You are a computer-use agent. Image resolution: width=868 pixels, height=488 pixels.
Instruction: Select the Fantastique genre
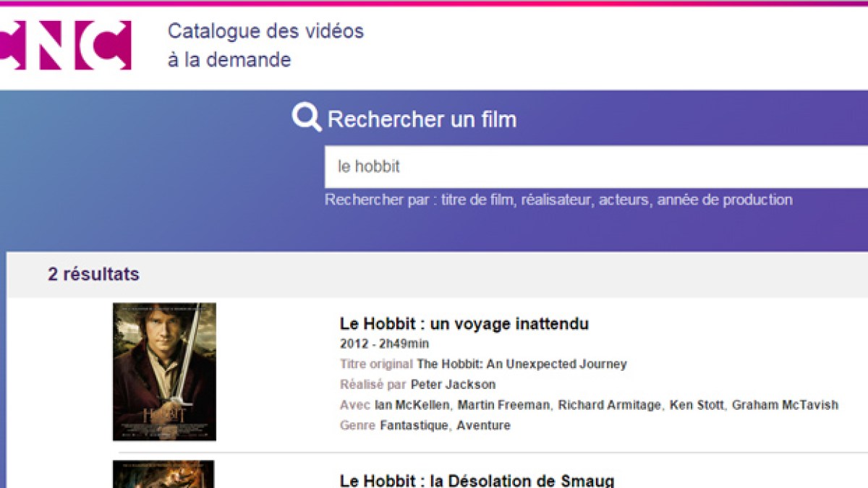click(x=414, y=425)
